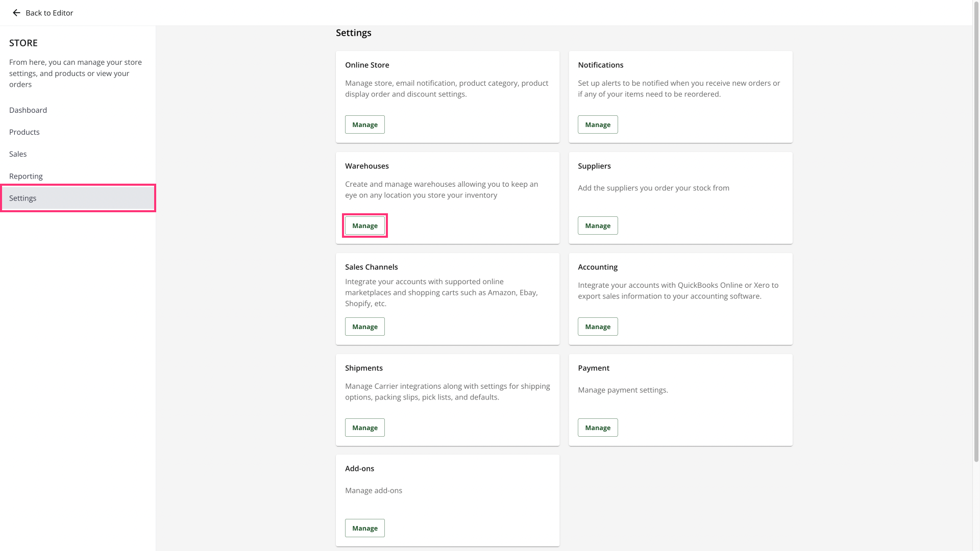Open the Products section
The image size is (980, 551).
coord(24,132)
